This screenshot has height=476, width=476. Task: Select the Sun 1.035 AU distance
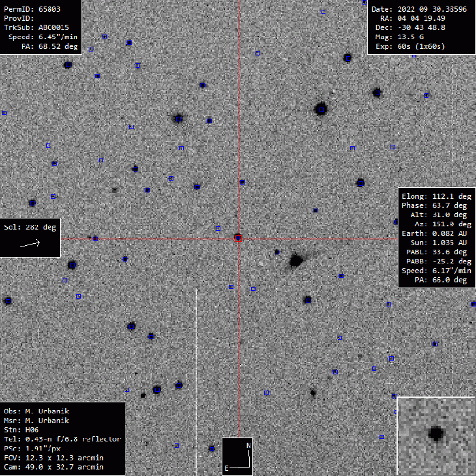(434, 243)
